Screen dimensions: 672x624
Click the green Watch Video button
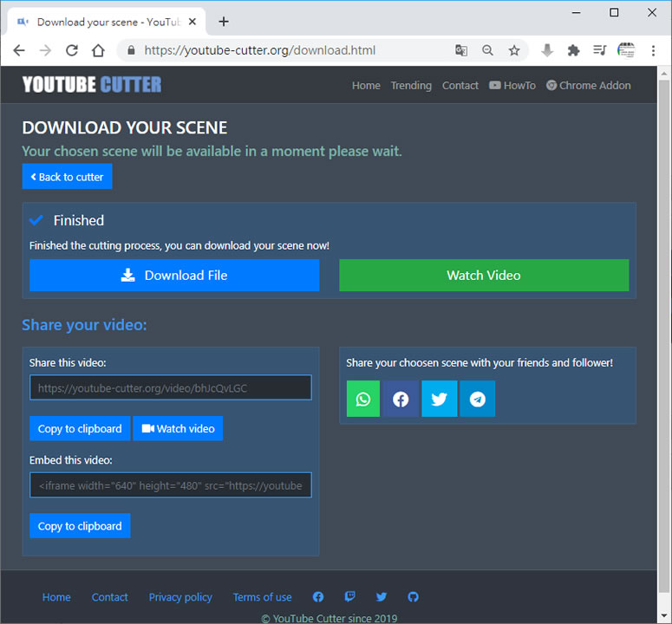[x=484, y=275]
